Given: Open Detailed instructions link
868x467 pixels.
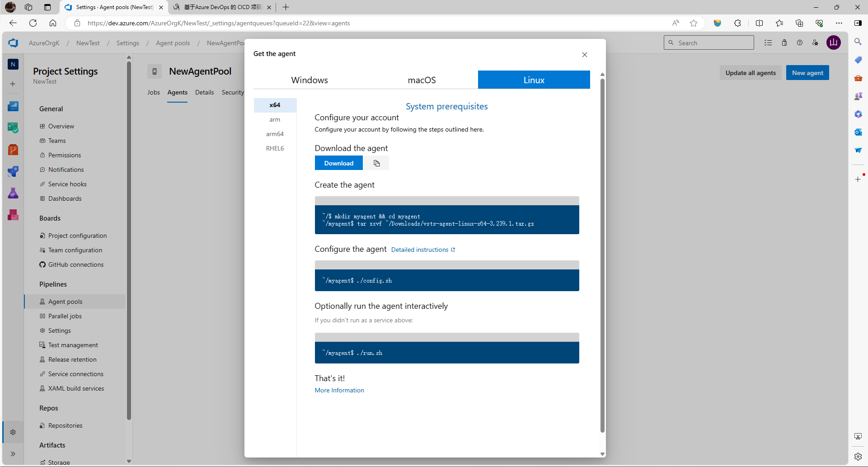Looking at the screenshot, I should tap(423, 250).
